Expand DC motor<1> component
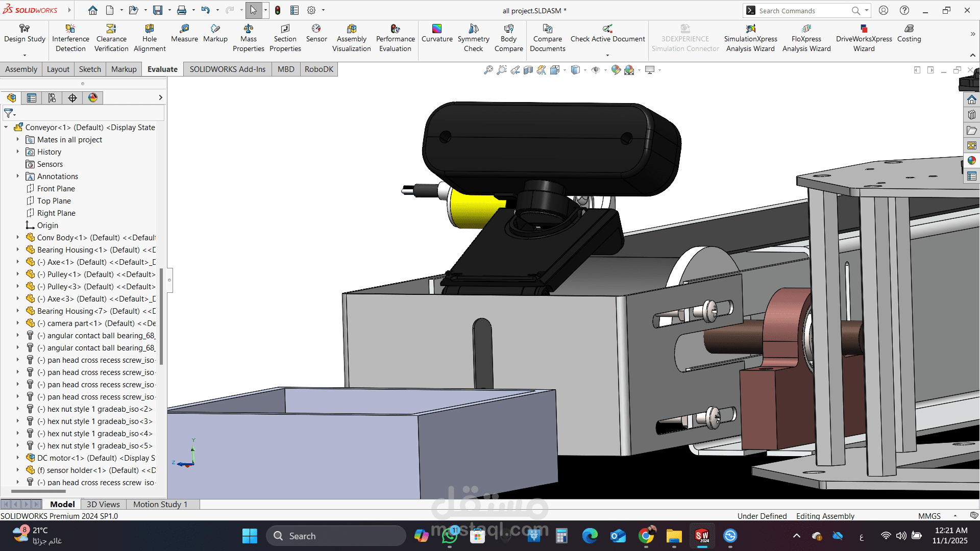Viewport: 980px width, 551px height. [17, 458]
